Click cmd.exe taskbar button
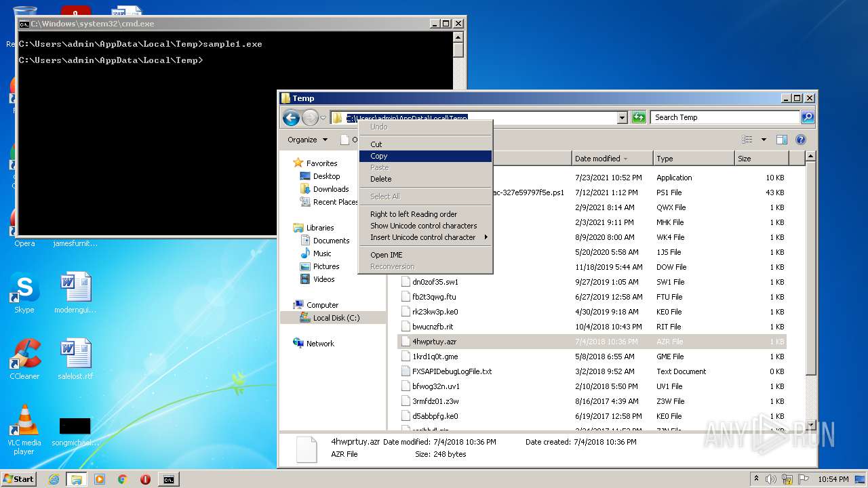This screenshot has width=868, height=488. 168,479
